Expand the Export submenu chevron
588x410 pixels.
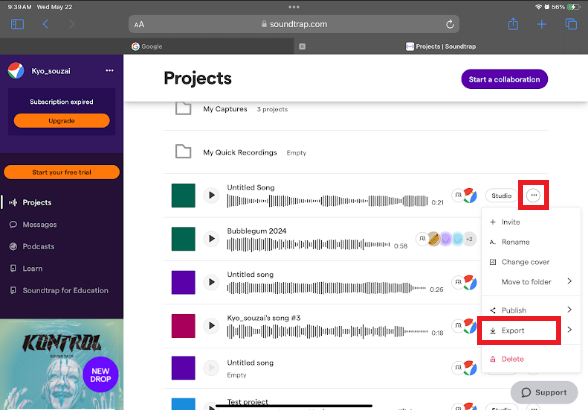570,329
